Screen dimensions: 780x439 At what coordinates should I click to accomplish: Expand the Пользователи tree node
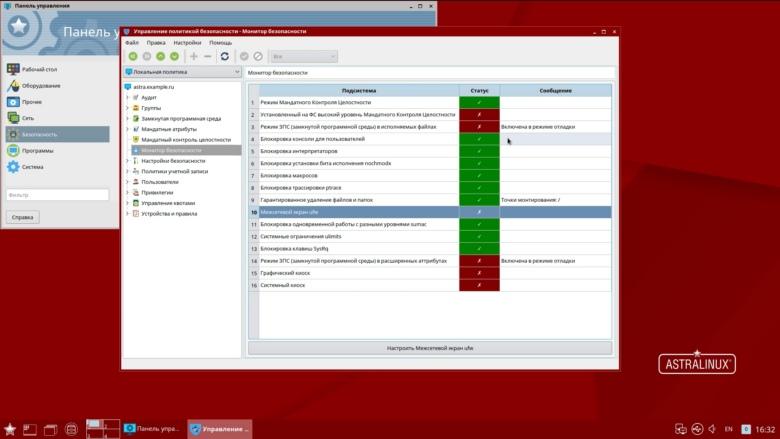coord(127,182)
